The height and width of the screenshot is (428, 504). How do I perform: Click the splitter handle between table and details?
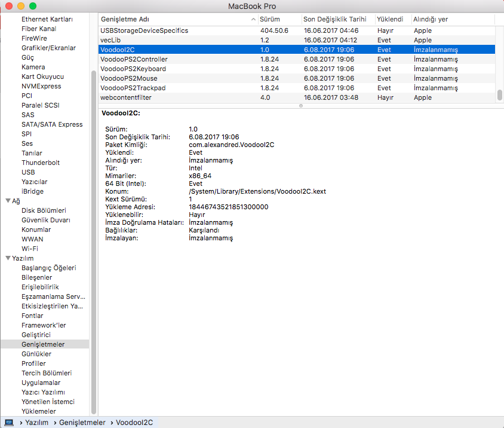pyautogui.click(x=300, y=106)
